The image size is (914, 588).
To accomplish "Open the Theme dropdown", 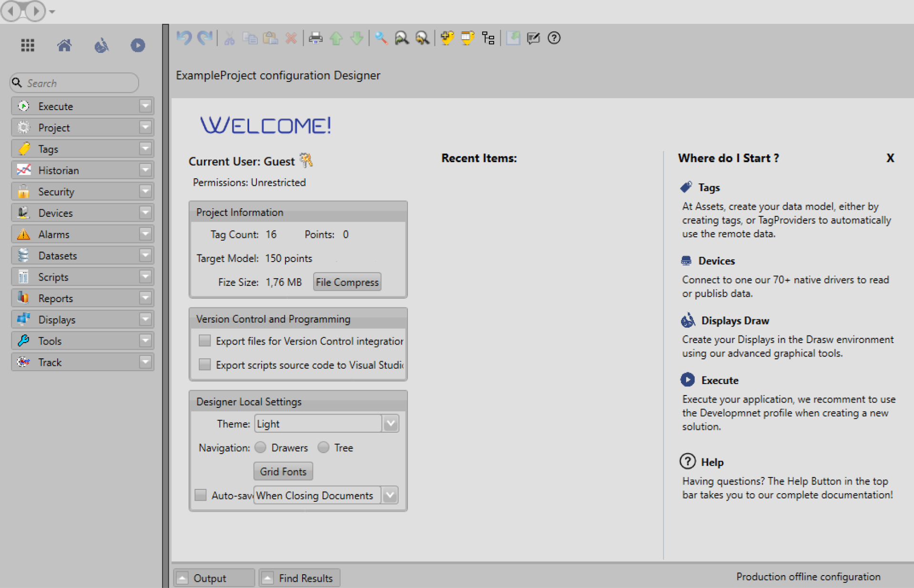I will click(x=390, y=424).
